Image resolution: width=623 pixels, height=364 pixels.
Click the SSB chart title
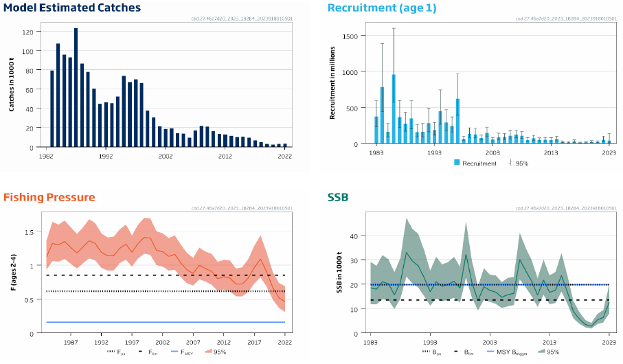click(x=337, y=198)
